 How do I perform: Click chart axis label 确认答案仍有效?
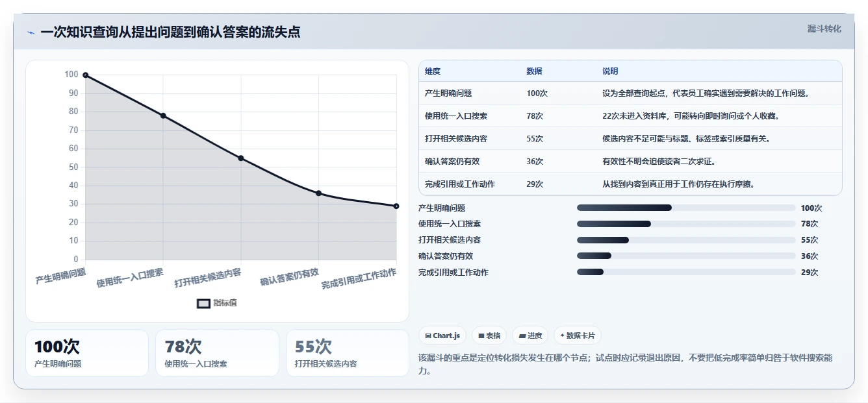[290, 277]
